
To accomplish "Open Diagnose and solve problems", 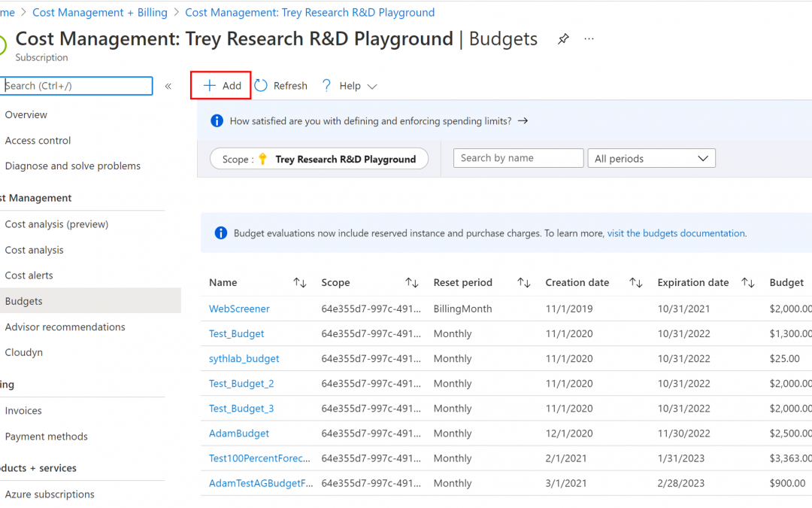I will point(72,166).
